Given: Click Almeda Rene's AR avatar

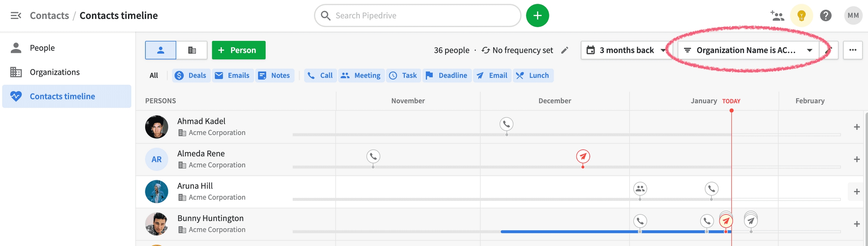Looking at the screenshot, I should pos(157,159).
